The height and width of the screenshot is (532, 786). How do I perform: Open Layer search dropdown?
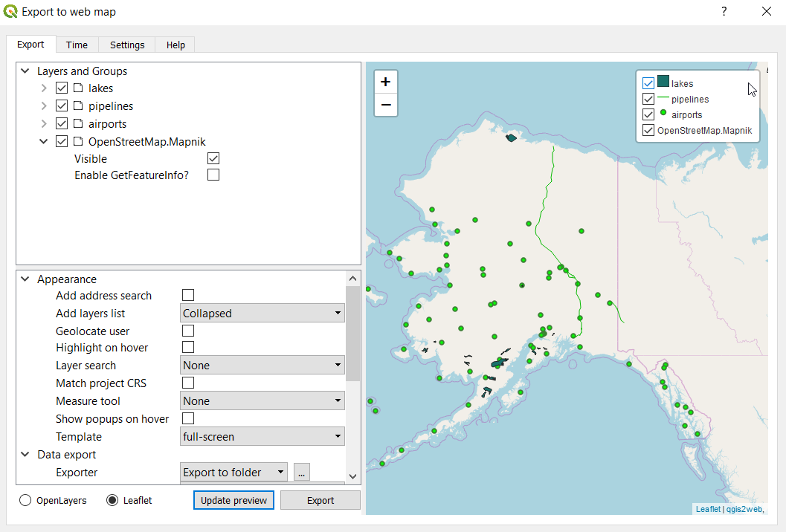point(262,365)
